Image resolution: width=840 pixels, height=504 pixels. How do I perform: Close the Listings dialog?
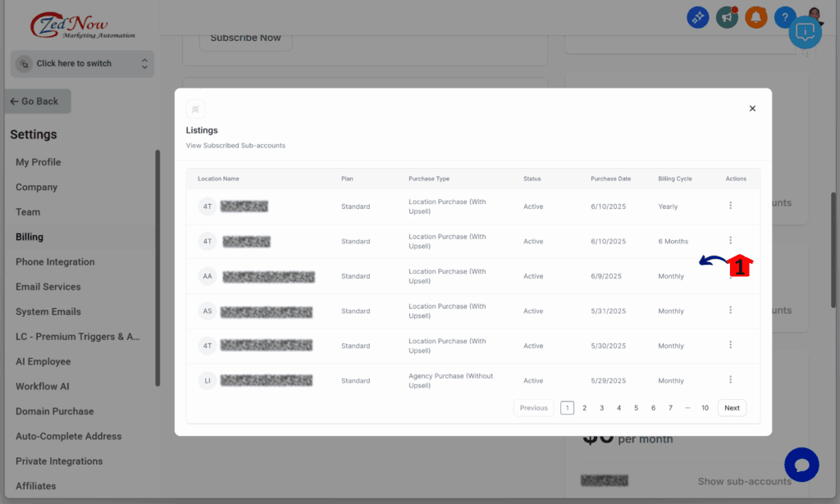pos(752,109)
